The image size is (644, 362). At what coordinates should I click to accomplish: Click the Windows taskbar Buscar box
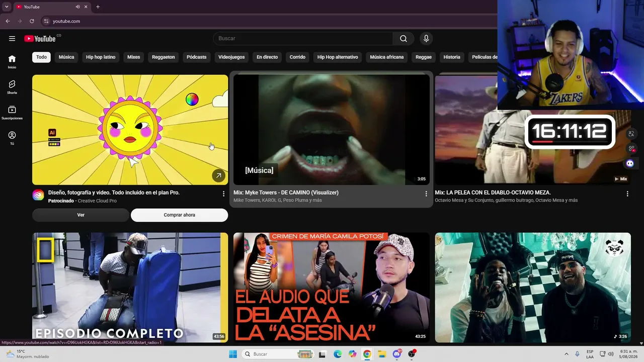(x=278, y=354)
